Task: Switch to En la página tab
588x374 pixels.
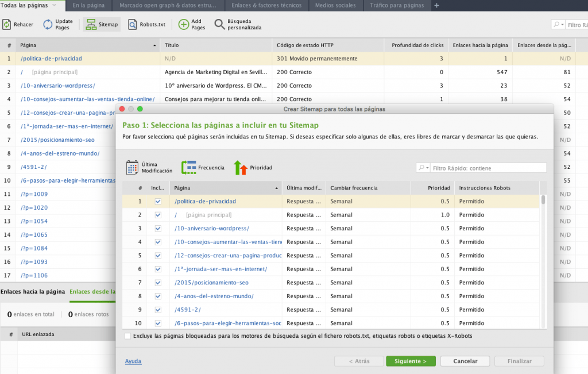Action: (x=88, y=5)
